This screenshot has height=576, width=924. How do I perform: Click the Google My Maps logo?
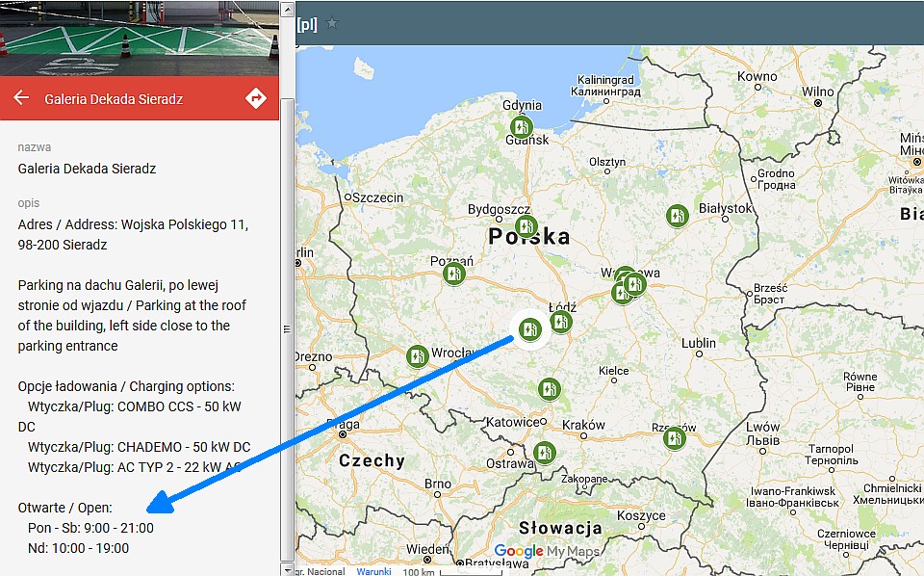[547, 551]
